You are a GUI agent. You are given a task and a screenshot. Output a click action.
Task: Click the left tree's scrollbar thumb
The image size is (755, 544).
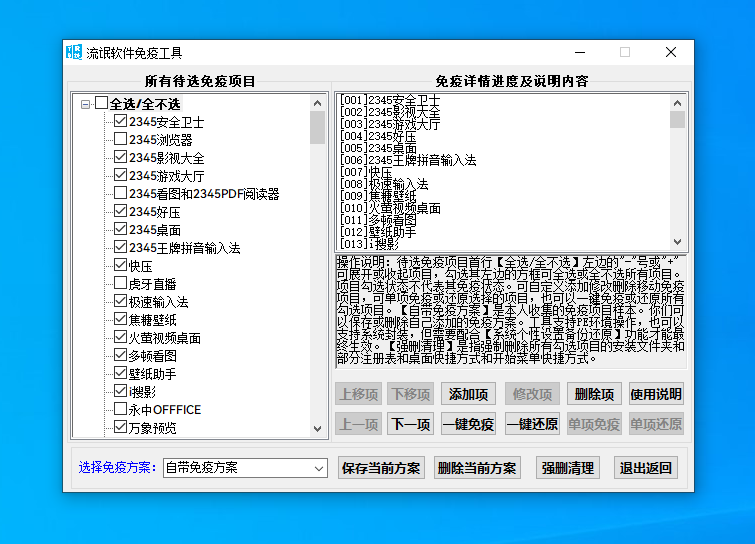point(317,128)
